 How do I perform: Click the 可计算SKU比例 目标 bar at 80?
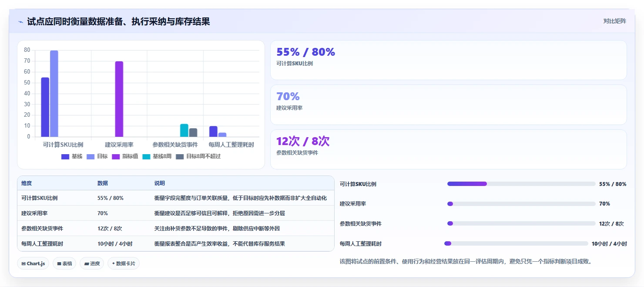click(x=54, y=94)
